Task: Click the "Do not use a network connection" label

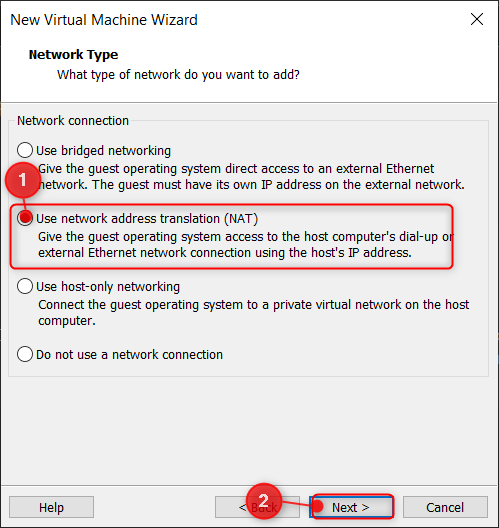Action: (129, 355)
